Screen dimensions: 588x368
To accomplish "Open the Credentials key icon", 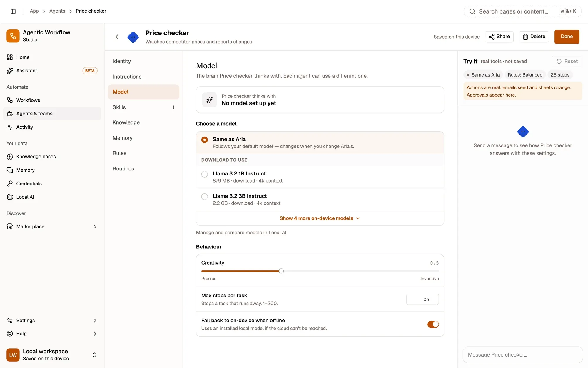I will 10,183.
